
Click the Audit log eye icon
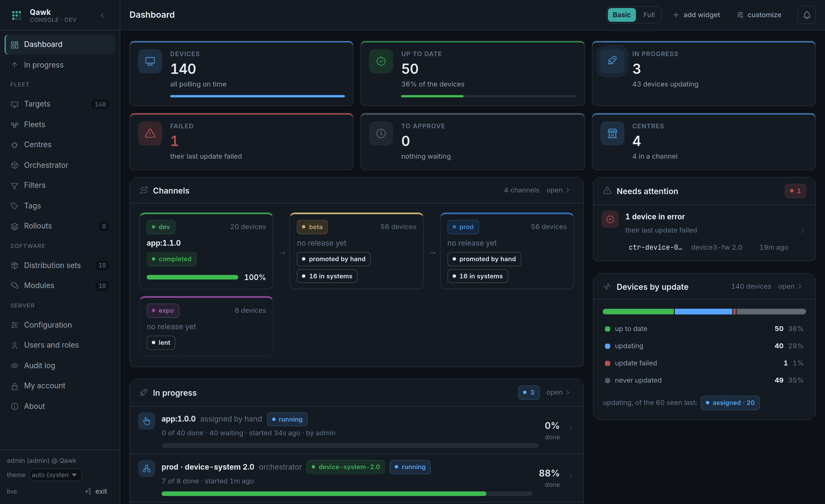tap(15, 366)
